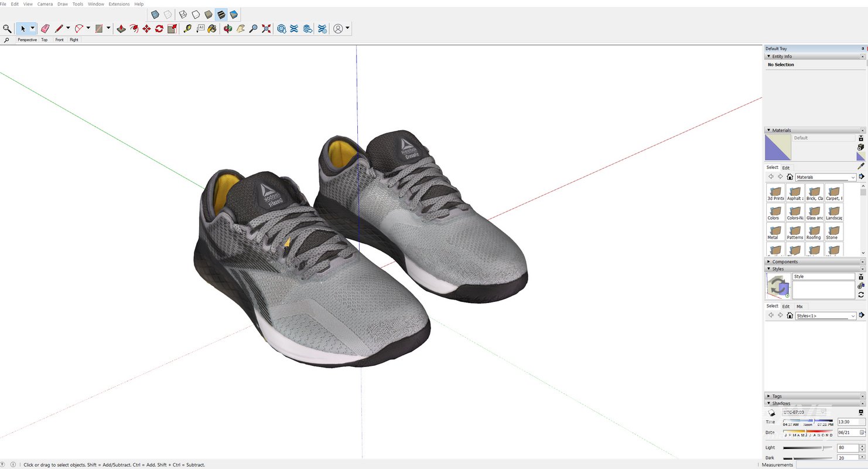Click Zoom Extents to frame the model
Image resolution: width=868 pixels, height=469 pixels.
[x=266, y=28]
